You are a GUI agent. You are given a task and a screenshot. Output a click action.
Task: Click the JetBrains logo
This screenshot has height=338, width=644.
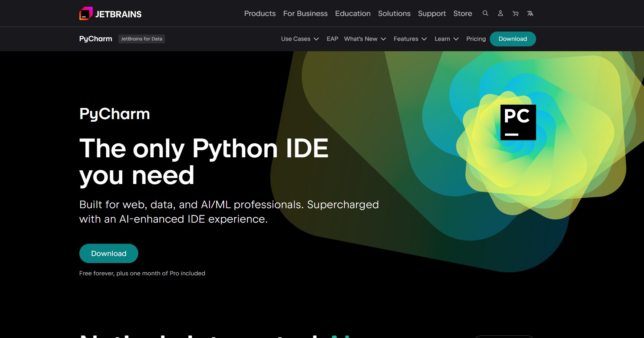click(x=110, y=14)
